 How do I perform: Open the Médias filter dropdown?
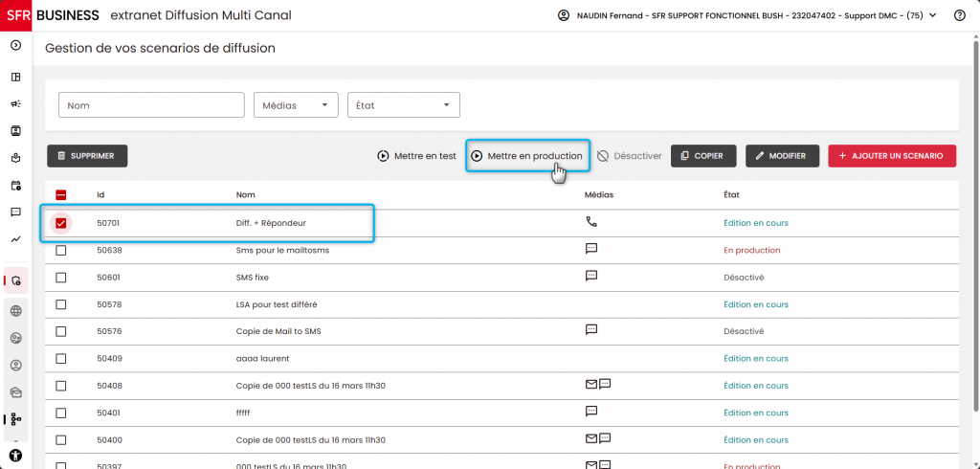pos(296,105)
